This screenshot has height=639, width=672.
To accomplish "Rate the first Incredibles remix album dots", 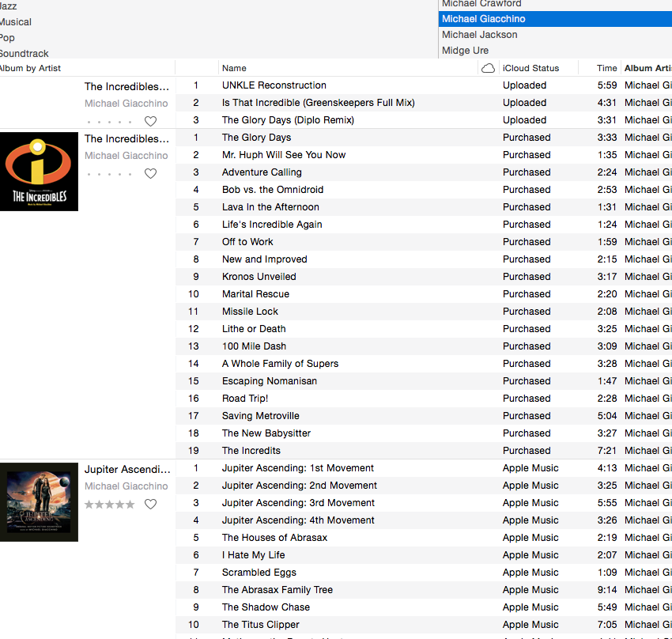I will [110, 122].
